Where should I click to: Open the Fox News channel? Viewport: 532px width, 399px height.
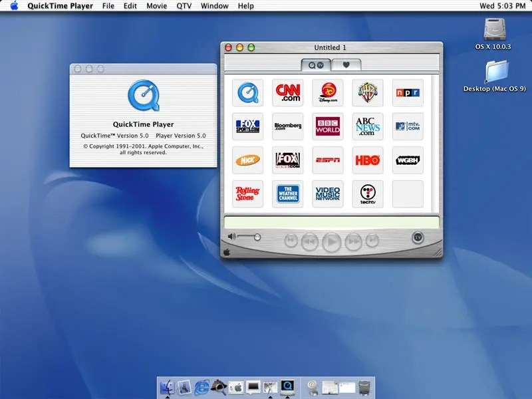pyautogui.click(x=288, y=160)
